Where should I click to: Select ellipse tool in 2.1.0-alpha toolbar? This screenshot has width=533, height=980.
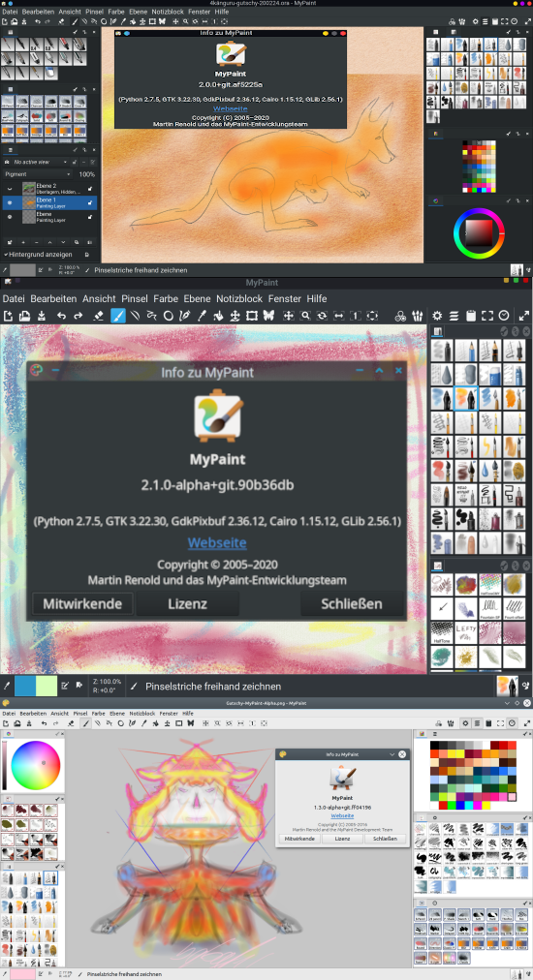169,316
